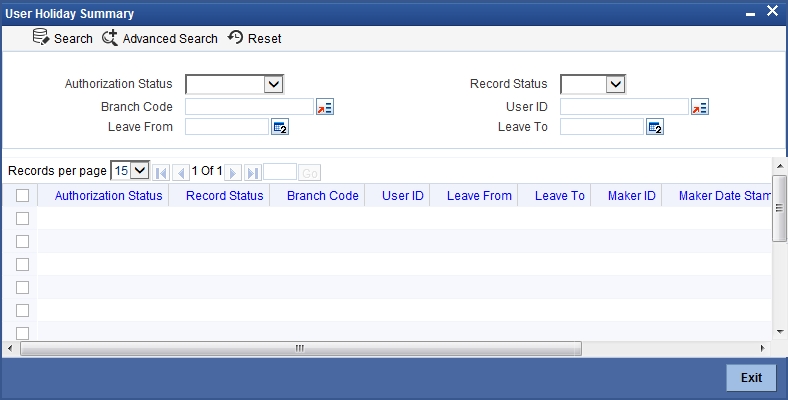Open the Branch Code list of values icon
The width and height of the screenshot is (788, 400).
click(x=325, y=107)
